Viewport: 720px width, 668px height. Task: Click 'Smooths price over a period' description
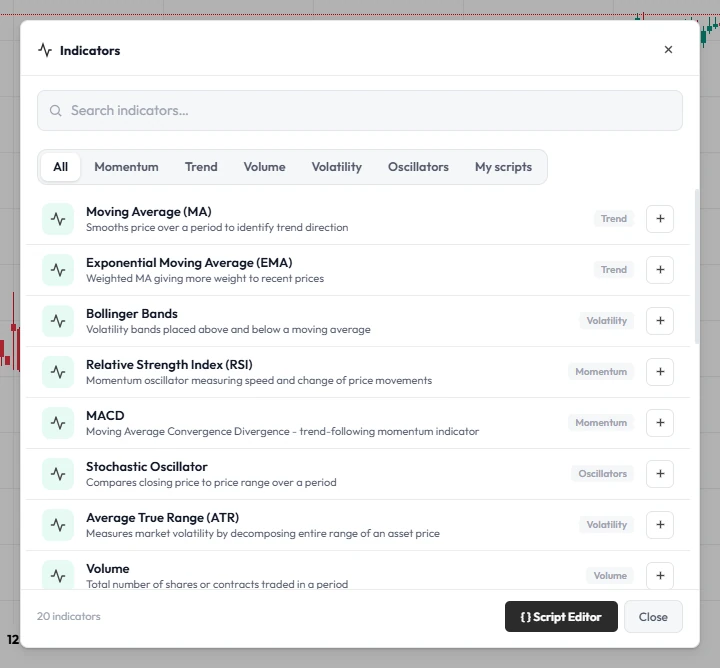pos(217,227)
